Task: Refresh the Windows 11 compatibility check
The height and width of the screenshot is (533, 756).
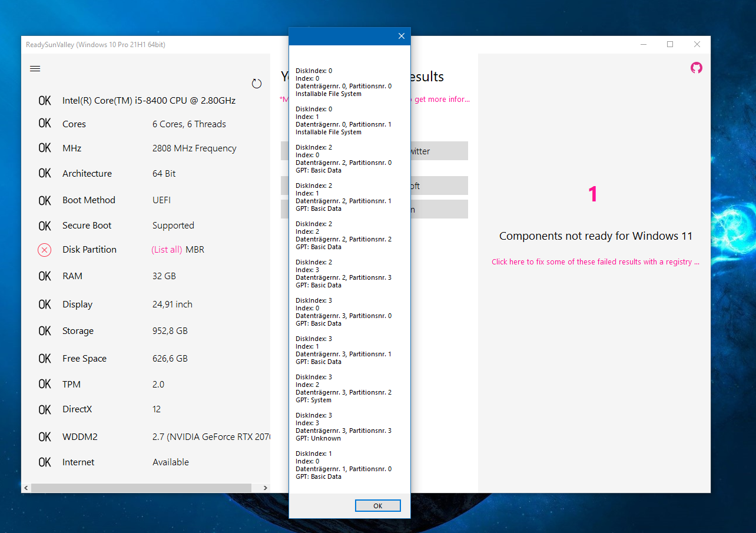Action: pos(256,84)
